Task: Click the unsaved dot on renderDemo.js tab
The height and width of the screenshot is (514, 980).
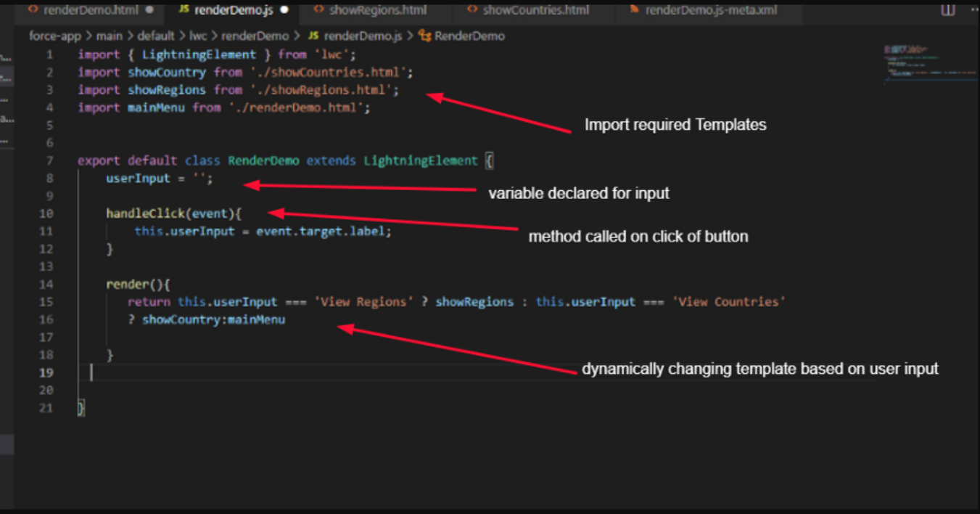Action: tap(284, 10)
